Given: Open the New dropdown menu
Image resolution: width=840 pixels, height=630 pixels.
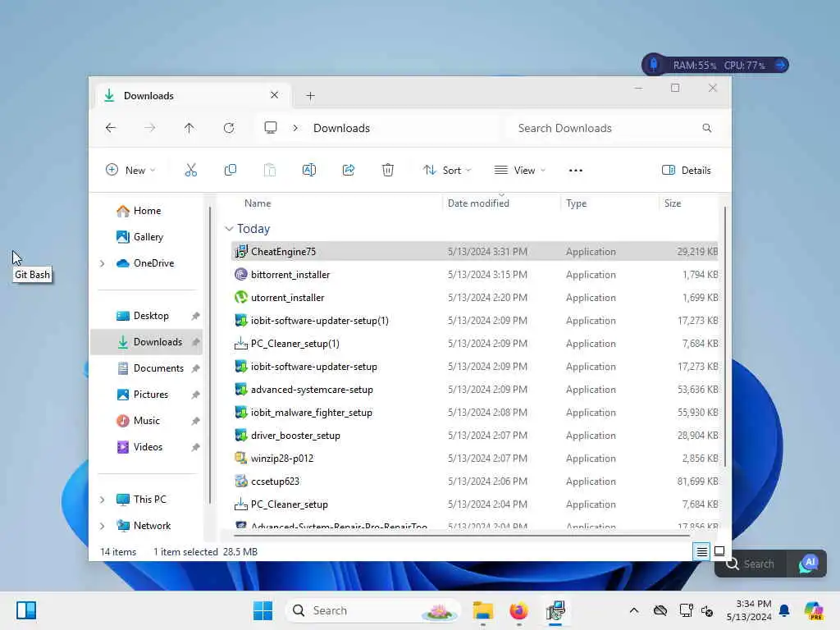Looking at the screenshot, I should 130,171.
